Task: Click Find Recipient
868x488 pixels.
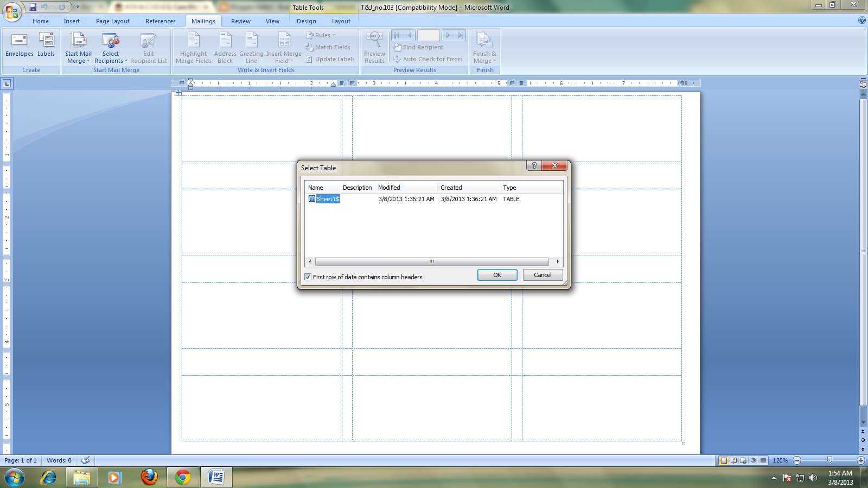Action: click(418, 47)
